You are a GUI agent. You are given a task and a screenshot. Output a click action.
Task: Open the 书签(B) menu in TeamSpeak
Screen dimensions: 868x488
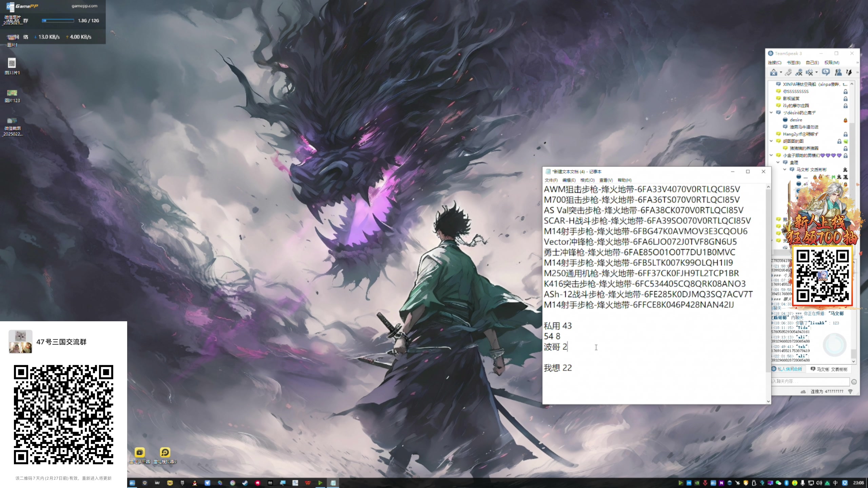coord(793,62)
